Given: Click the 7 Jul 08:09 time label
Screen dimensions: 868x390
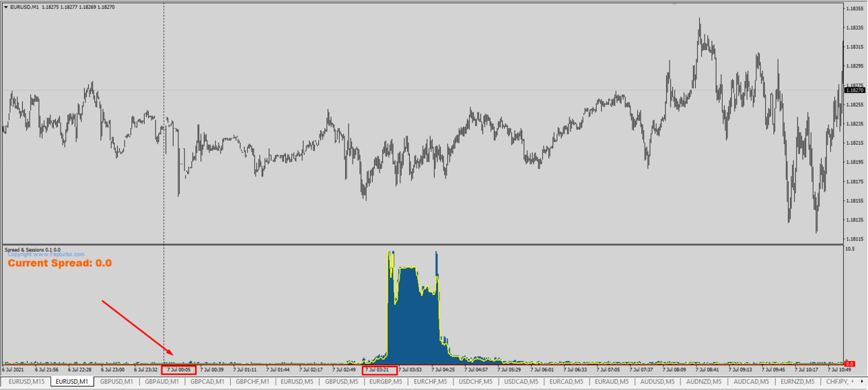Looking at the screenshot, I should [x=674, y=370].
